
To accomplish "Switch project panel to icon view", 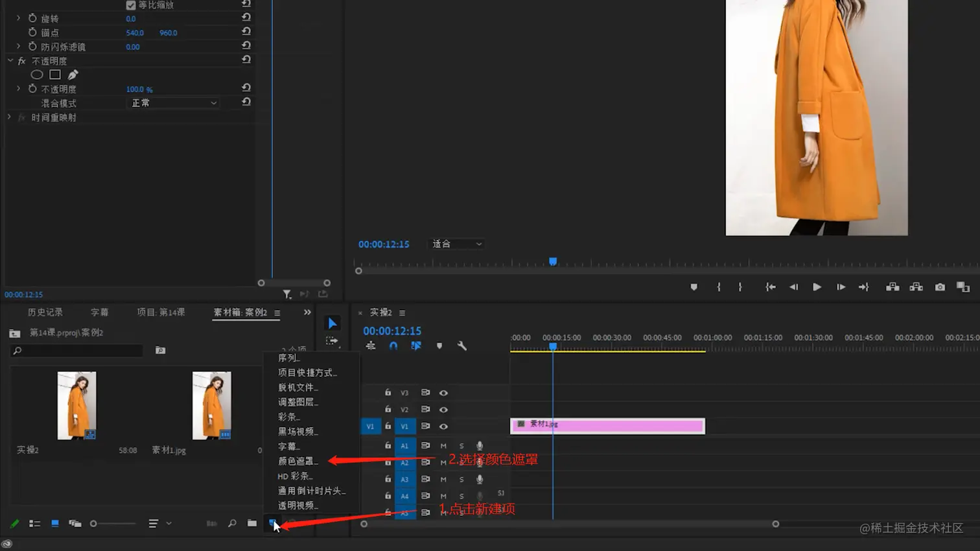I will (x=55, y=523).
